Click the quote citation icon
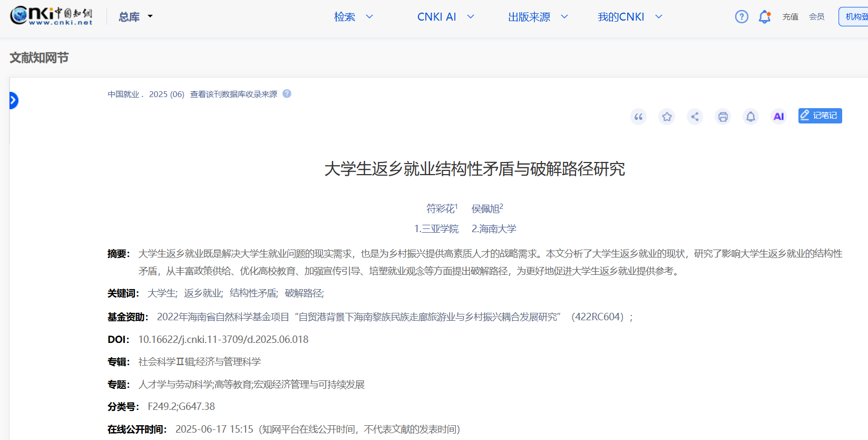Image resolution: width=868 pixels, height=440 pixels. click(x=638, y=117)
